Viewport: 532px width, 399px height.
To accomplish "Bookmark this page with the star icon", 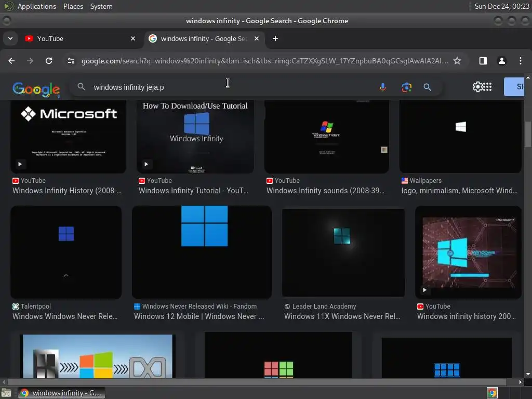I will (457, 61).
